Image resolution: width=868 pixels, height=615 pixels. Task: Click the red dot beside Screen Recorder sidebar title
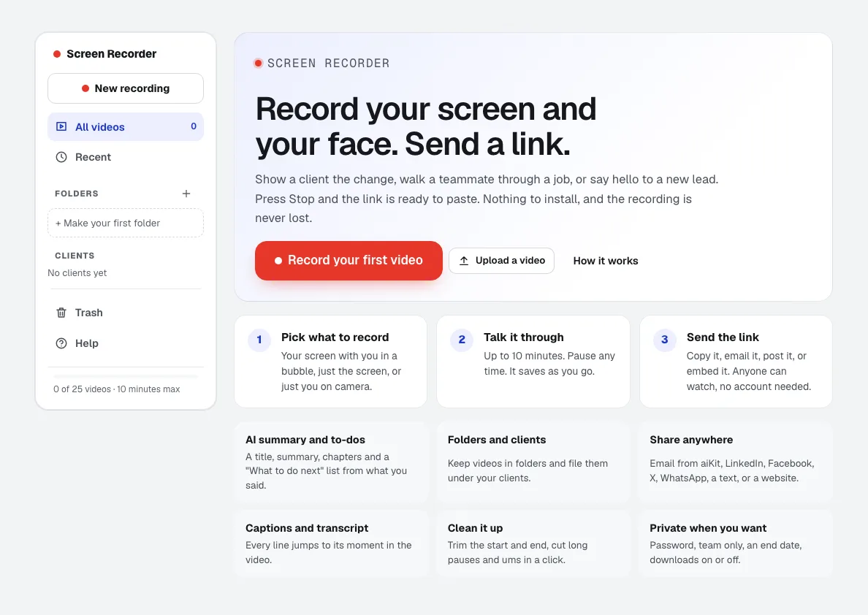click(x=56, y=54)
